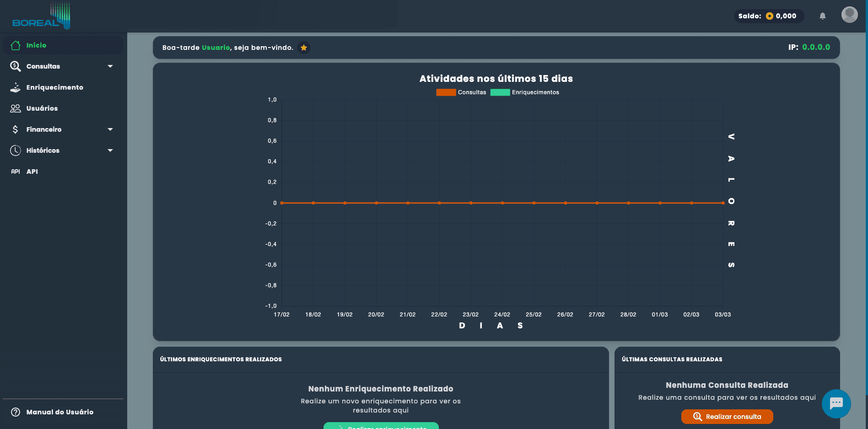Toggle Enriquecimentos series in chart legend

click(x=524, y=92)
